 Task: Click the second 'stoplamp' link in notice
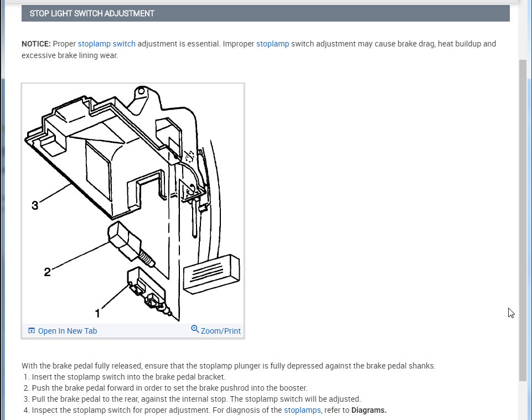(x=272, y=44)
